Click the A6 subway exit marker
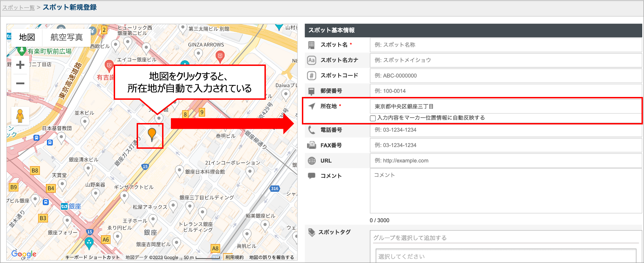This screenshot has width=644, height=263. [106, 240]
